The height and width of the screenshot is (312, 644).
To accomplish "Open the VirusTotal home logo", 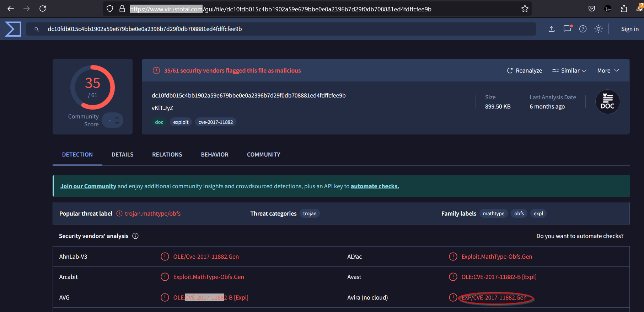I will point(13,29).
